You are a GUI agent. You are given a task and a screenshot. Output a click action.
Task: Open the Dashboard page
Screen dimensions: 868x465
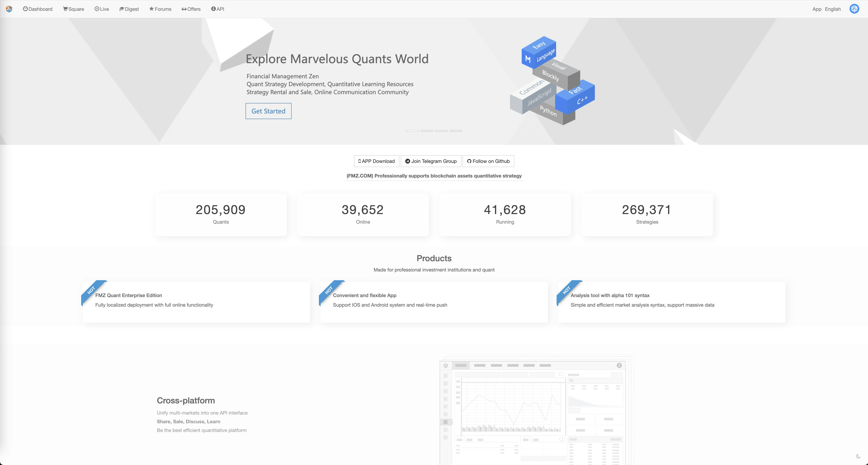(x=38, y=9)
